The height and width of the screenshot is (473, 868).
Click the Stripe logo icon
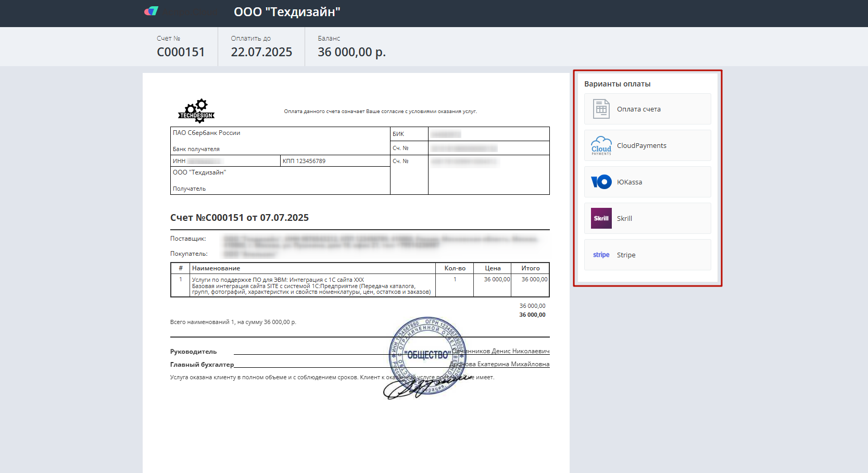tap(601, 255)
